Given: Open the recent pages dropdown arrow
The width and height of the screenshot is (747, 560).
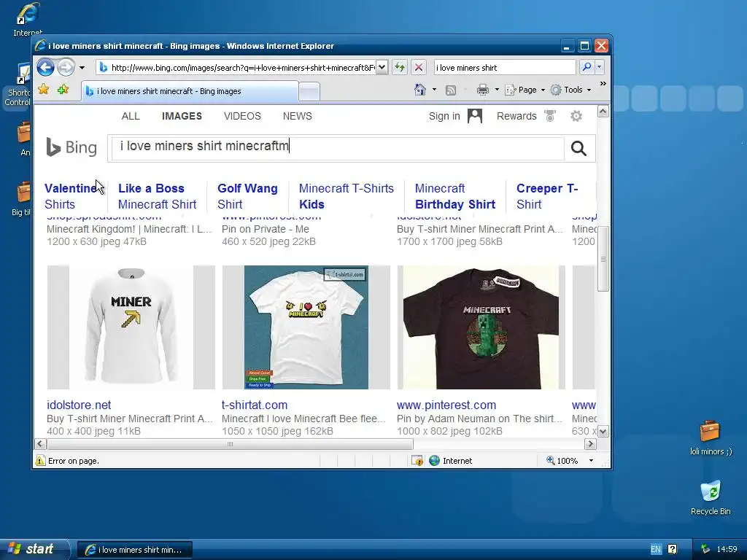Looking at the screenshot, I should 82,68.
